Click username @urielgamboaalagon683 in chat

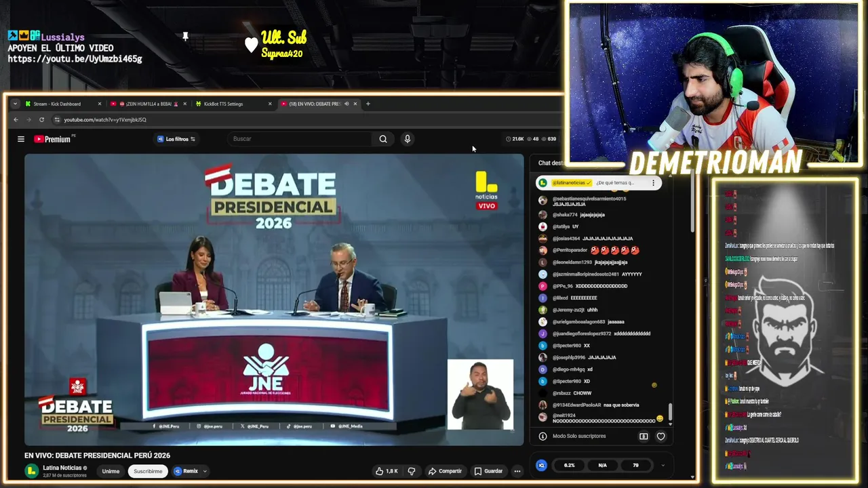point(578,322)
